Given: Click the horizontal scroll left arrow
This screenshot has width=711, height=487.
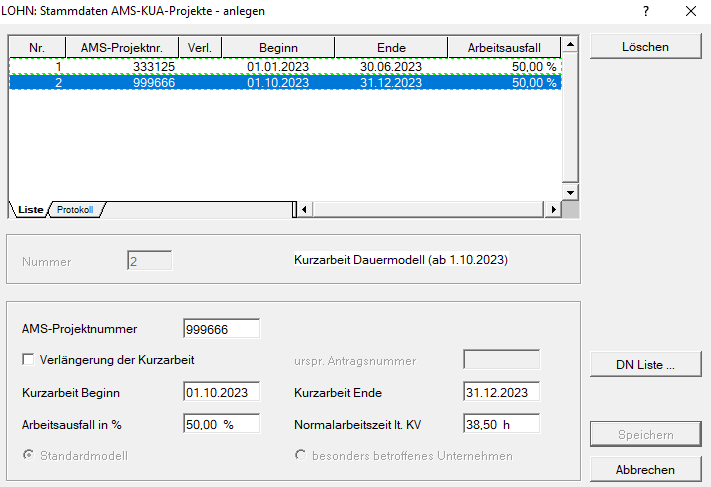Looking at the screenshot, I should click(x=304, y=210).
